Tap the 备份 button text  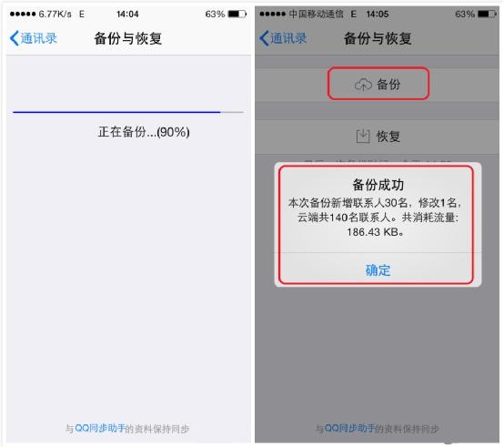(388, 85)
